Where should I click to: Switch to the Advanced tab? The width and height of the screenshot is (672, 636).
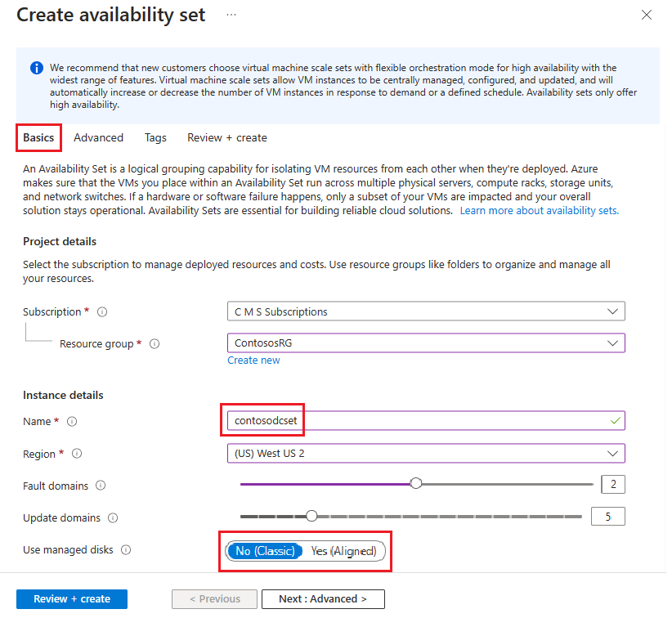pyautogui.click(x=98, y=137)
